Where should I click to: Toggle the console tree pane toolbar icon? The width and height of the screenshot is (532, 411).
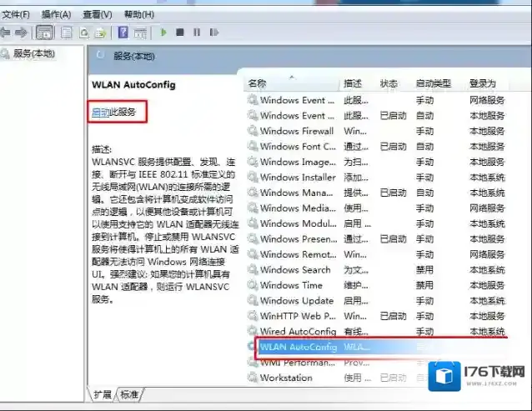click(45, 33)
